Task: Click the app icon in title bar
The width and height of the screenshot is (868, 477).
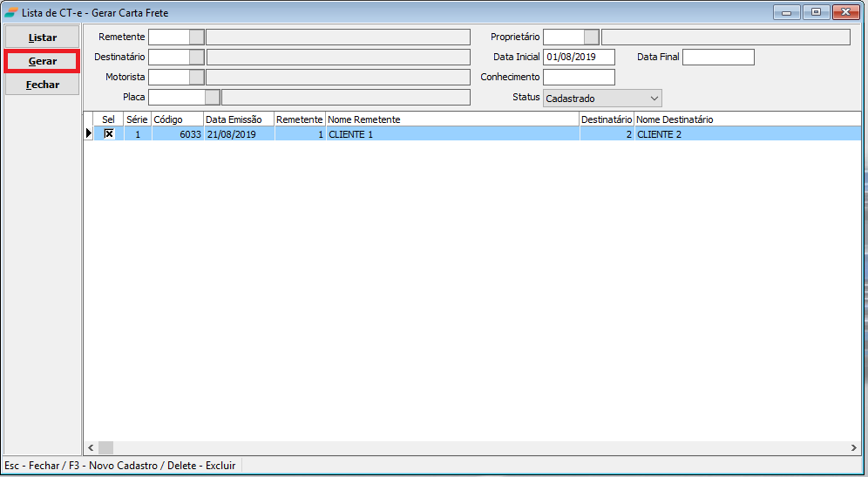Action: click(10, 12)
